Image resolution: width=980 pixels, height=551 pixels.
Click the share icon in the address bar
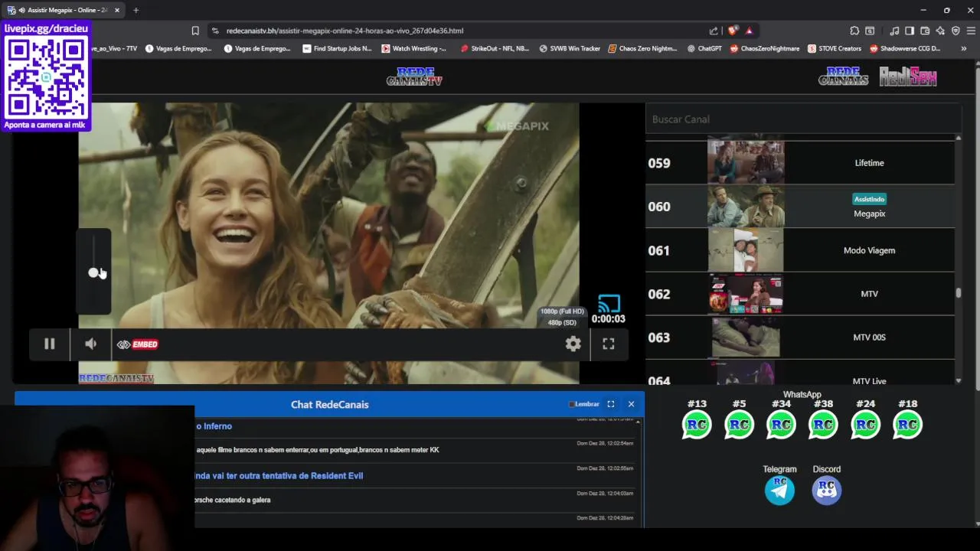[x=714, y=31]
